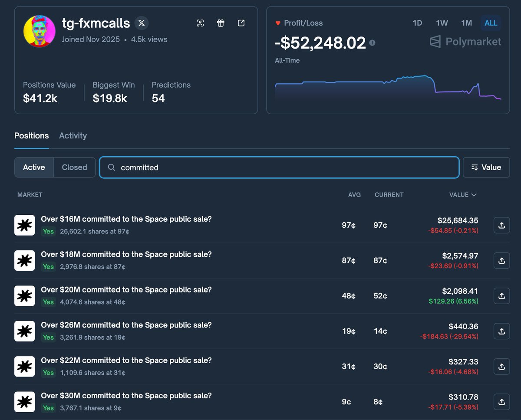Image resolution: width=521 pixels, height=420 pixels.
Task: Click the search magnifier icon
Action: pos(112,167)
